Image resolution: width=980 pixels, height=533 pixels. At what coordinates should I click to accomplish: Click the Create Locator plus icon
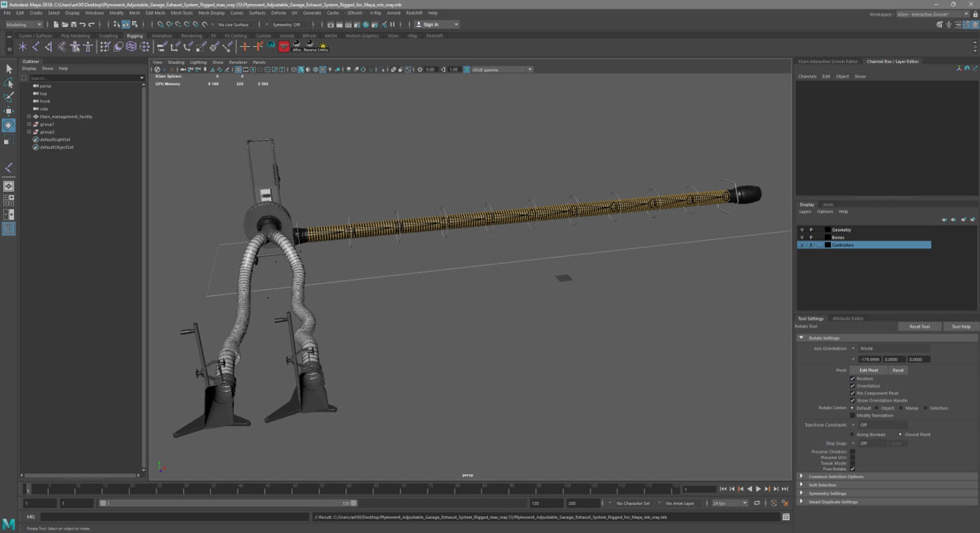pos(244,47)
